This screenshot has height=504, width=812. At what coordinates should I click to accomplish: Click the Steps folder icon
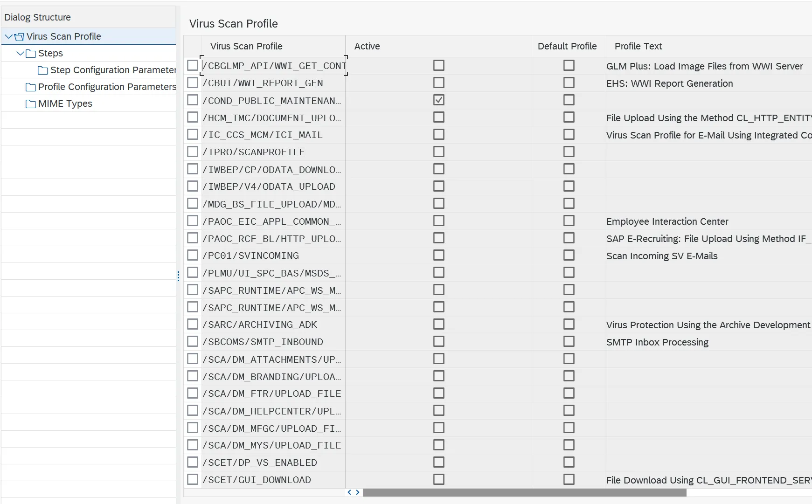pyautogui.click(x=31, y=54)
